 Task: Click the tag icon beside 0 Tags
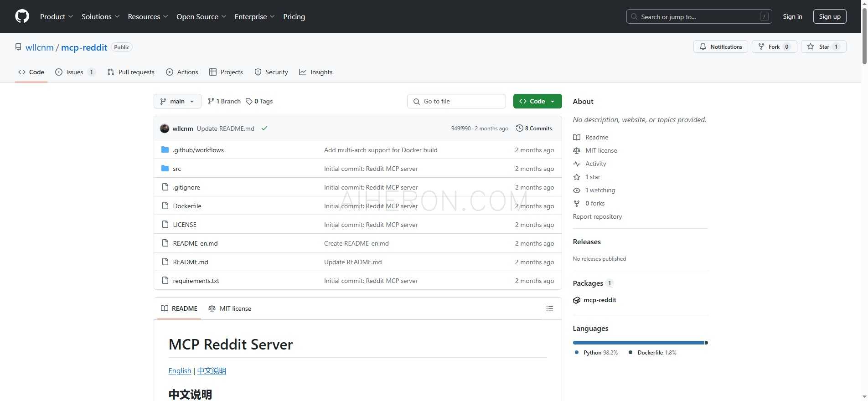click(249, 101)
